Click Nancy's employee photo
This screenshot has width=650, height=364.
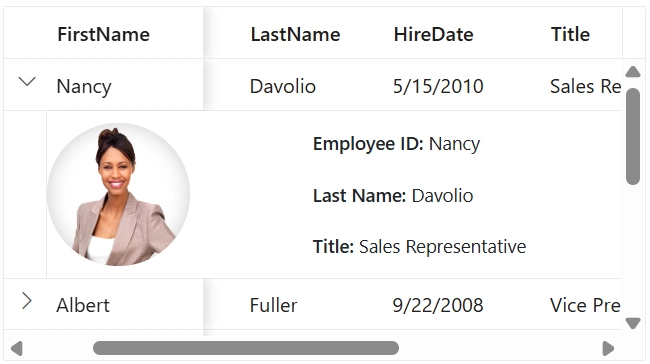119,194
